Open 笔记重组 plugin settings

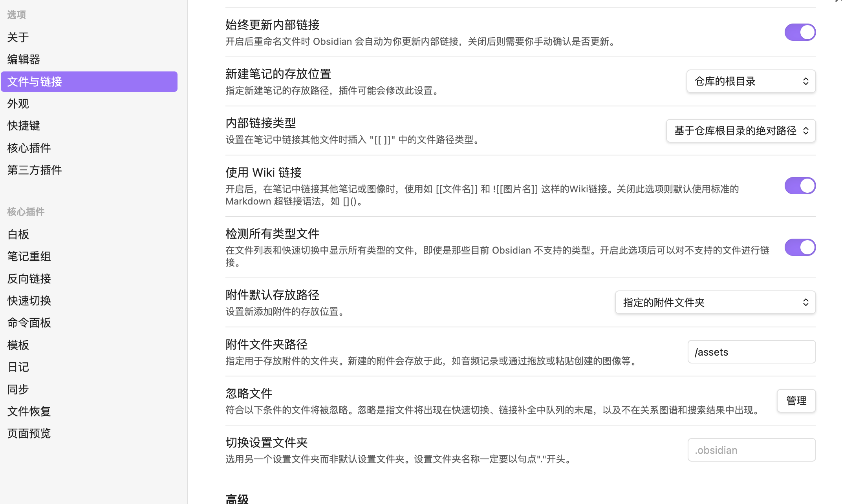pos(89,256)
